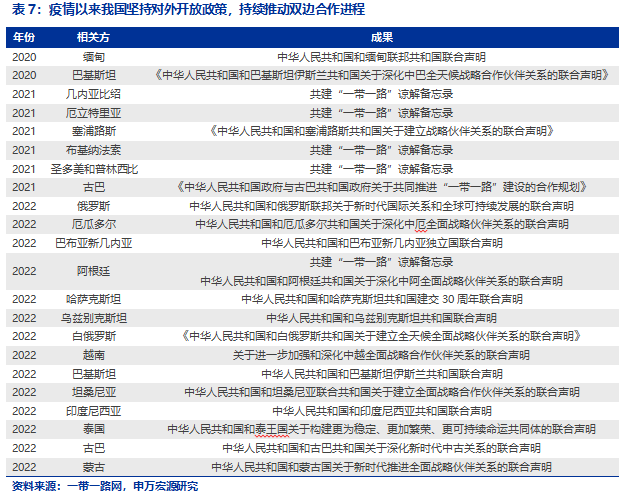Select the 蒙古 cell
Screen dimensions: 626x494
pyautogui.click(x=94, y=467)
